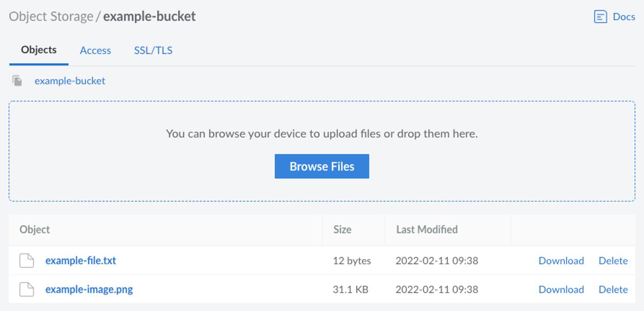Go to Object Storage in page header

[x=51, y=17]
